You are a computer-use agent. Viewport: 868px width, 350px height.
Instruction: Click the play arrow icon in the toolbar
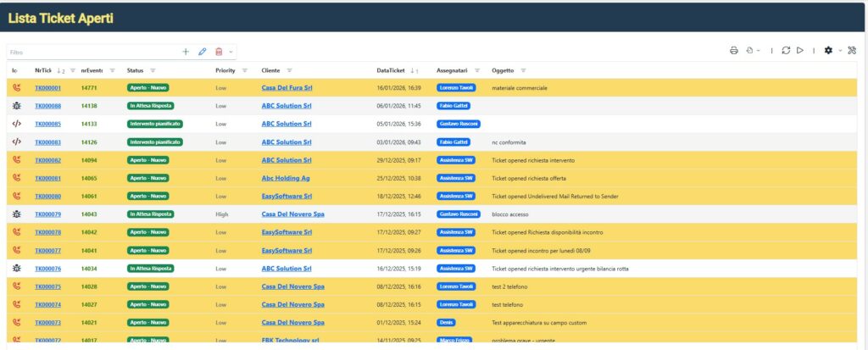(x=799, y=51)
